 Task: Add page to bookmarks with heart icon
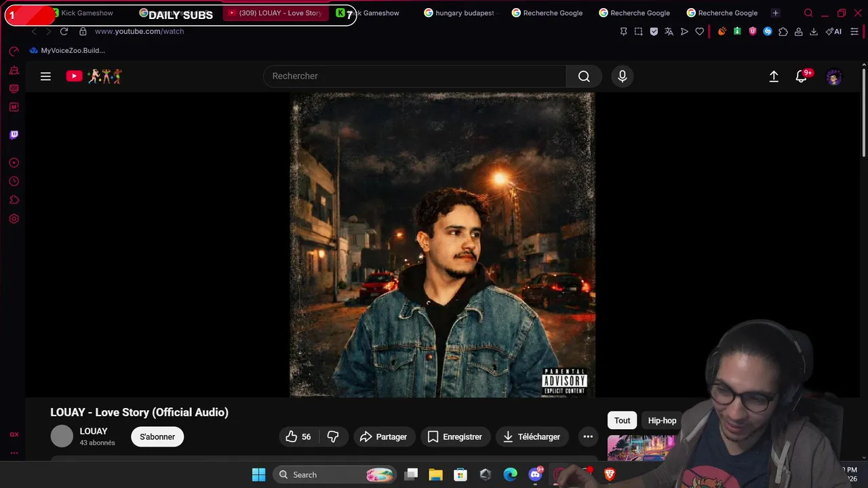tap(700, 31)
